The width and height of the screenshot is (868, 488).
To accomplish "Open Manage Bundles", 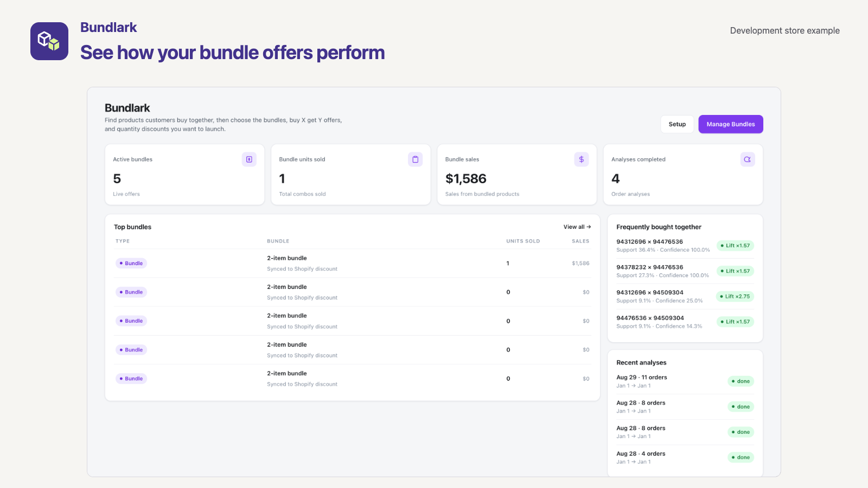I will (x=731, y=124).
